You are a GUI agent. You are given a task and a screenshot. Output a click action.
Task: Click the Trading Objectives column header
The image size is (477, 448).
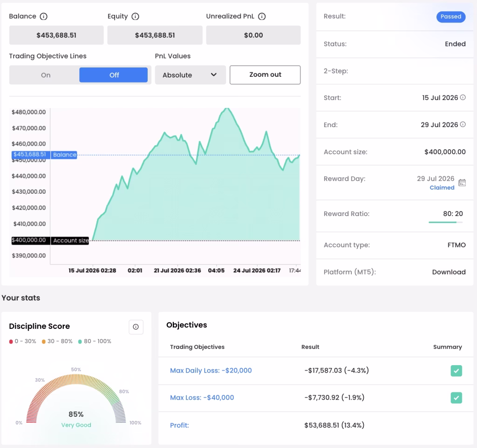pyautogui.click(x=197, y=347)
